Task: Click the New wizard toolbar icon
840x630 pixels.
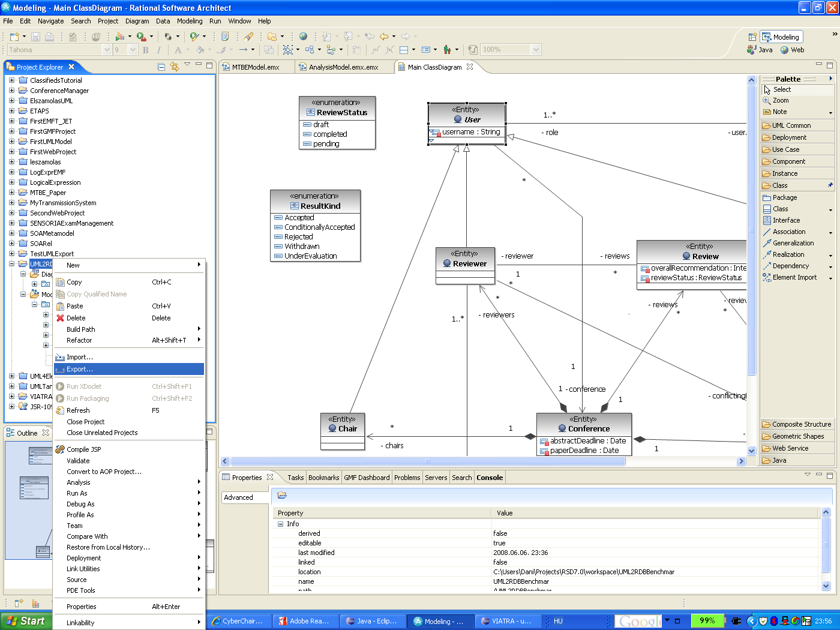Action: pos(14,37)
